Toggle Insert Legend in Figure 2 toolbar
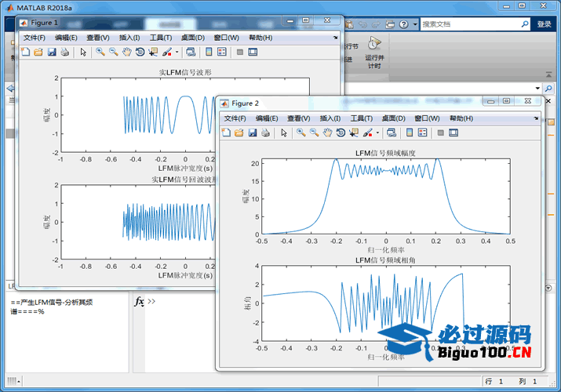Image resolution: width=561 pixels, height=392 pixels. pos(423,132)
